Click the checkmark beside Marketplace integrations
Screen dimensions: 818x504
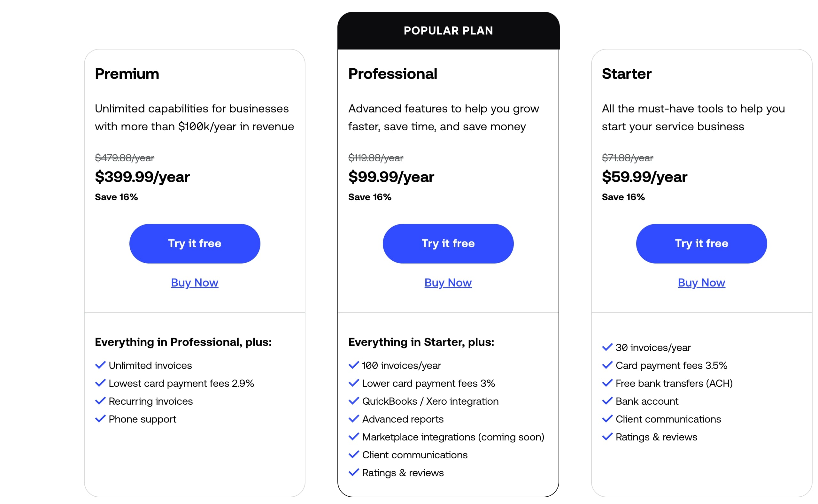[353, 437]
